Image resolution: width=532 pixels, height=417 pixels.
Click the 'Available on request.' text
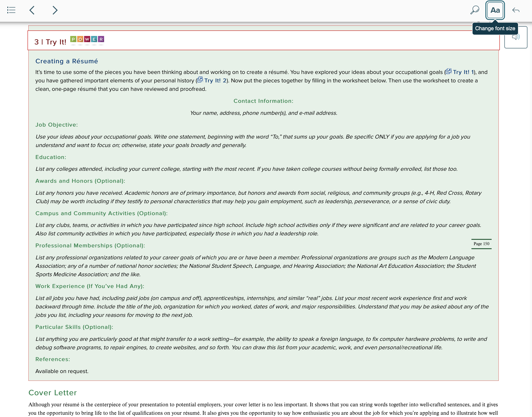(x=62, y=371)
